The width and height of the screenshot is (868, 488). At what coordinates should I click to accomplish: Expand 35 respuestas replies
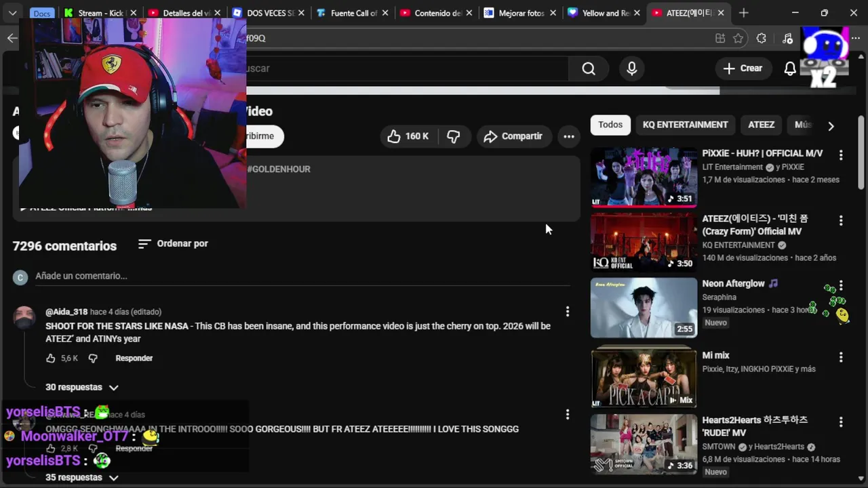point(82,477)
